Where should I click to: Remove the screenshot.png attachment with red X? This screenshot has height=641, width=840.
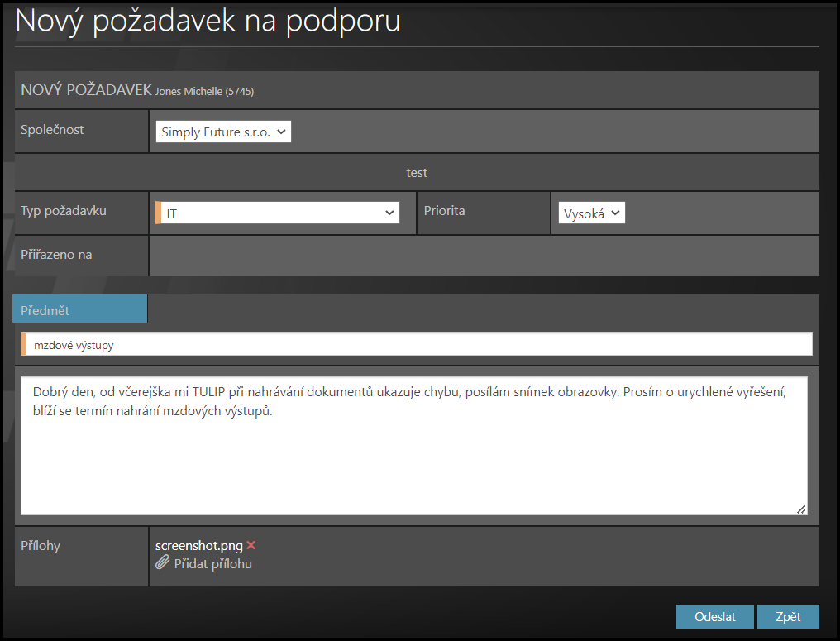(251, 545)
